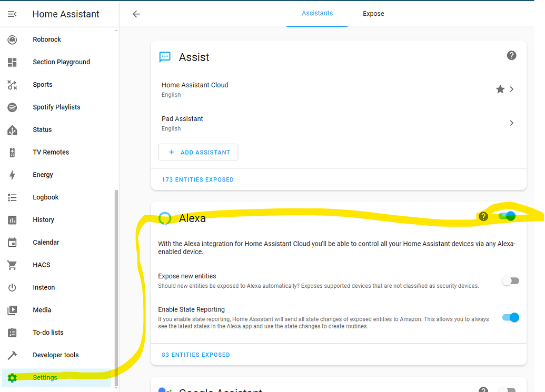Open the 173 entities exposed link
Image resolution: width=545 pixels, height=392 pixels.
pyautogui.click(x=197, y=179)
